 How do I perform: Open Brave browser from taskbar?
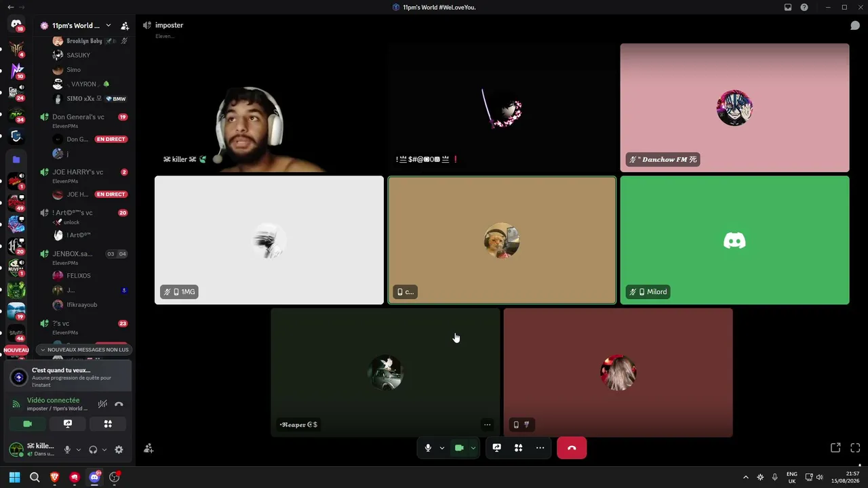point(55,477)
